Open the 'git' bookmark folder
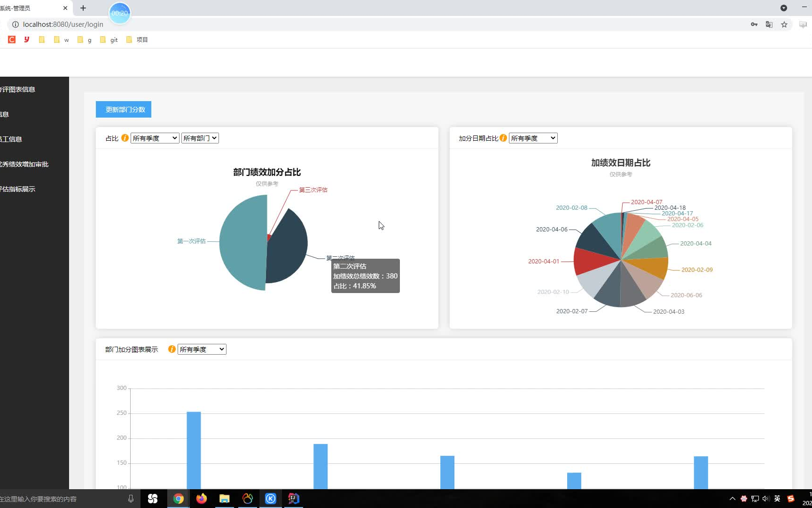 click(109, 40)
